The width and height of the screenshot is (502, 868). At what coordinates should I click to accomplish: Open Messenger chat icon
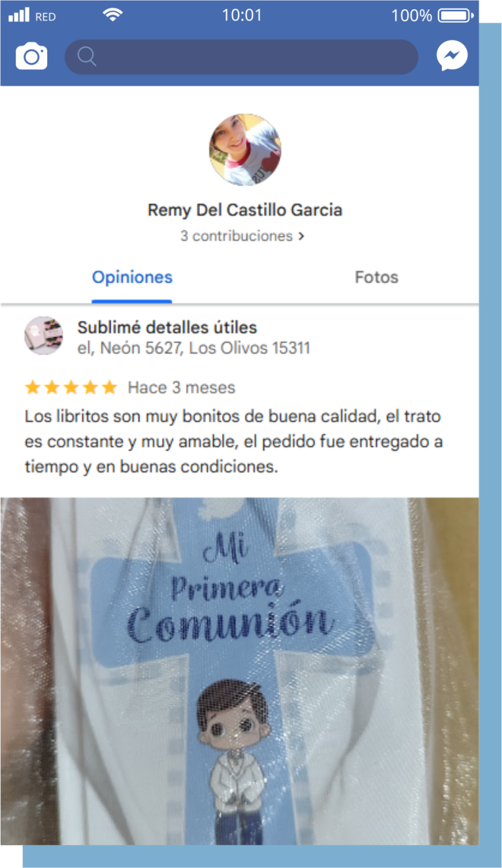point(452,57)
